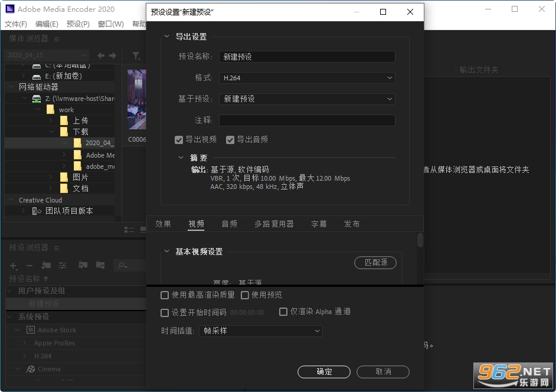
Task: Click the Z: network drive icon
Action: pos(37,99)
